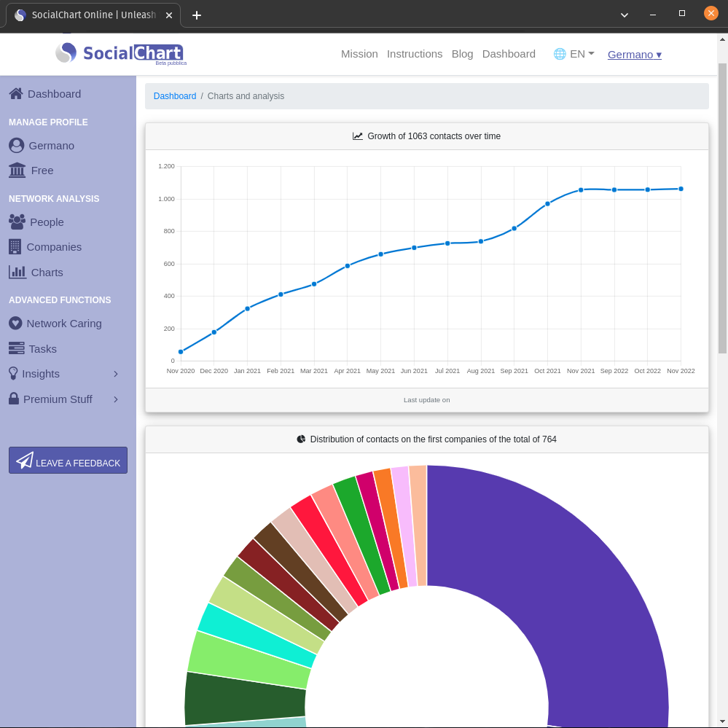
Task: Click the SocialChart logo
Action: point(120,53)
